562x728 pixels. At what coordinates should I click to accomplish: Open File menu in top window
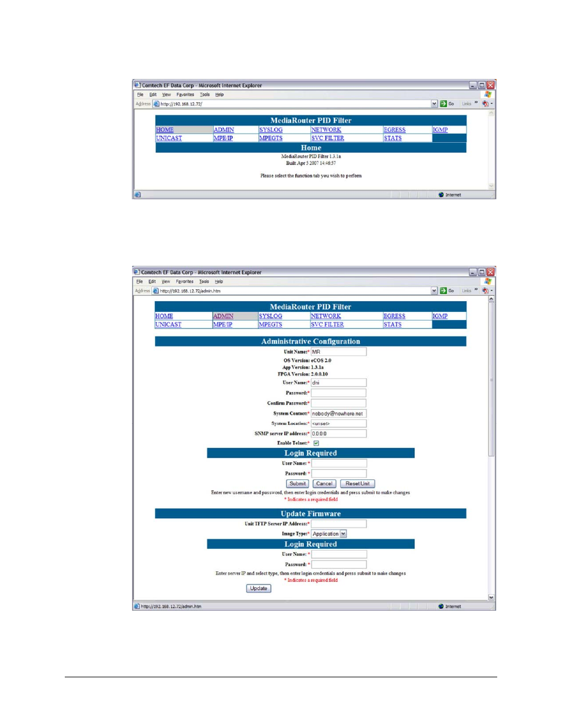pos(140,94)
